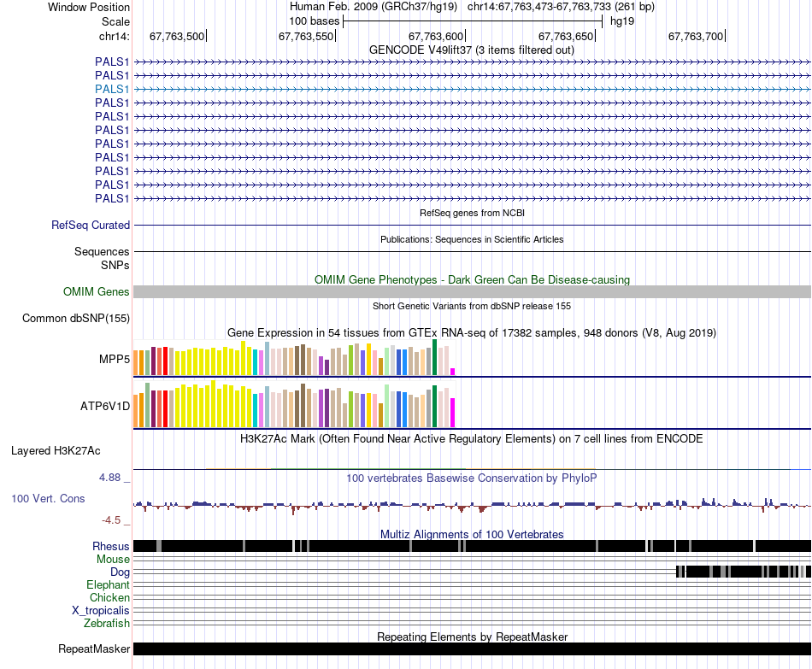The height and width of the screenshot is (669, 812).
Task: Click the RepeatMasker track label
Action: pyautogui.click(x=94, y=648)
